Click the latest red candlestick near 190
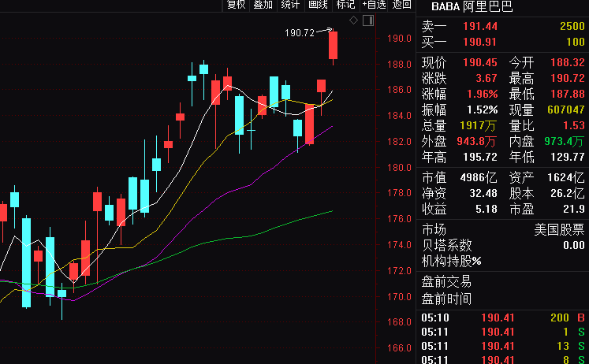The height and width of the screenshot is (364, 589). [x=333, y=45]
